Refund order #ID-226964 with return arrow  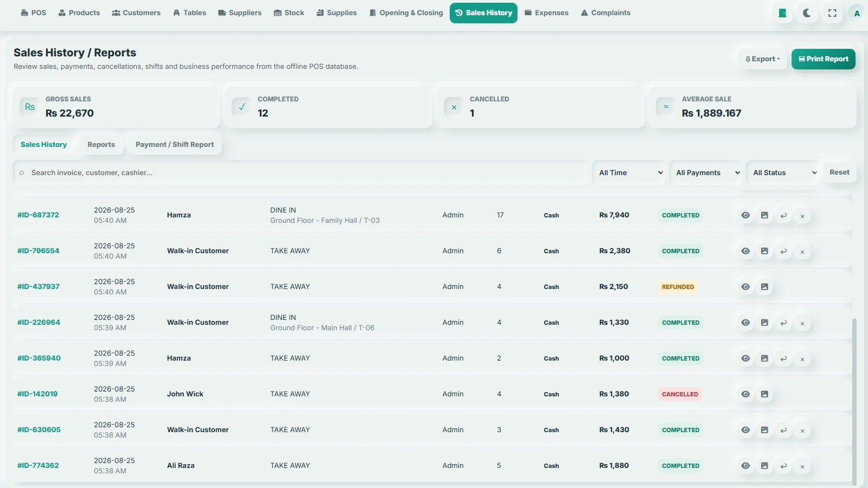tap(783, 323)
